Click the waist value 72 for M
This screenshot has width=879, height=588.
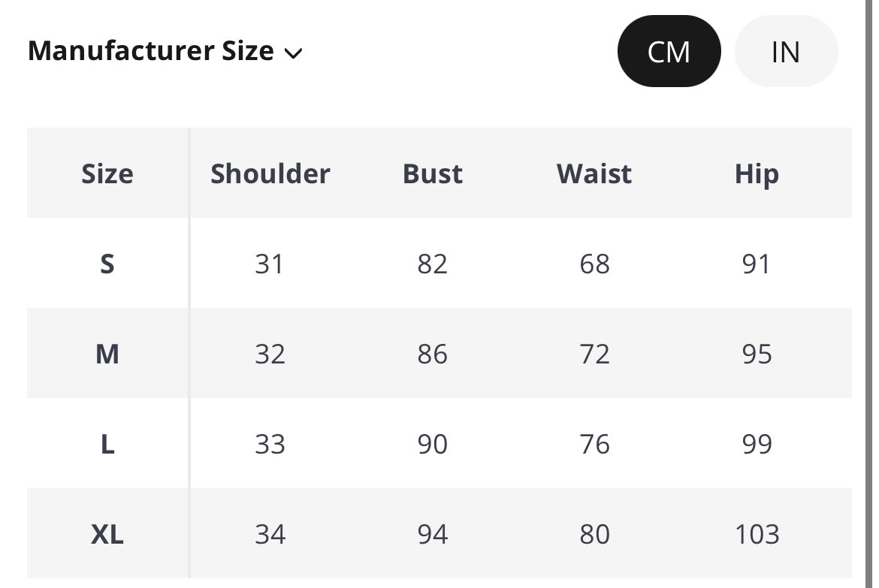(594, 354)
